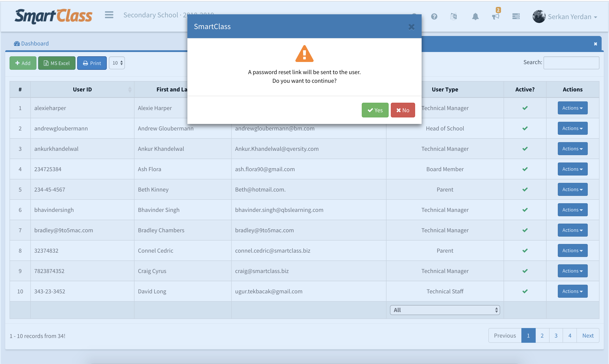Screen dimensions: 609x364
Task: Open Actions dropdown for Beth Kinney
Action: pos(572,189)
